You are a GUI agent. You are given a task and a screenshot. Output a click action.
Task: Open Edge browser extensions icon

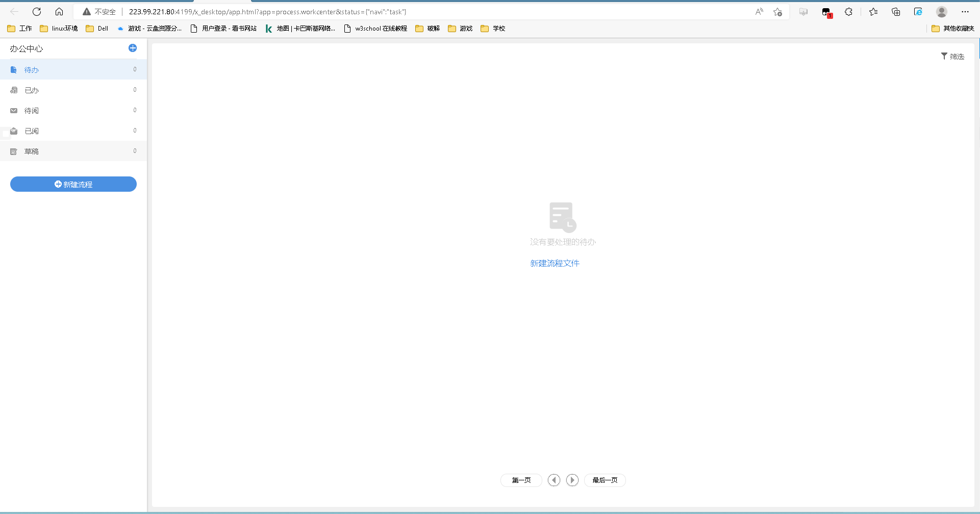tap(848, 11)
